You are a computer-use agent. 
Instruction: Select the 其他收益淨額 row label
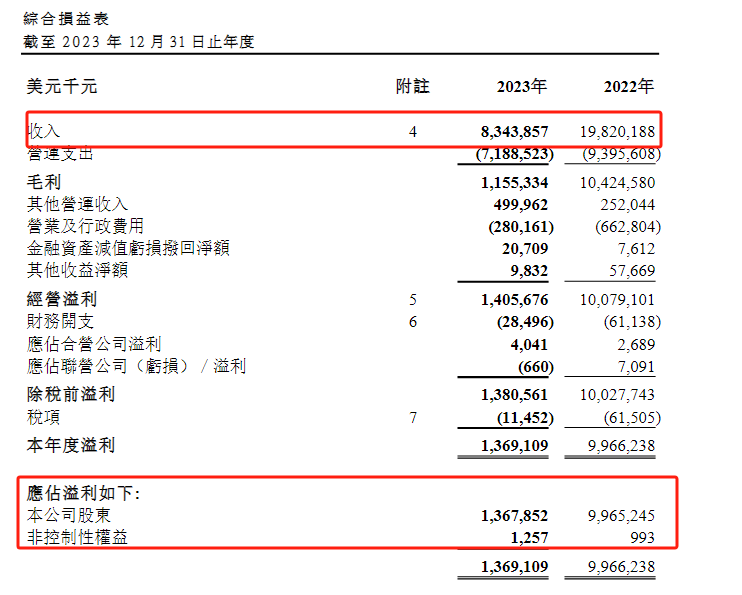tap(78, 270)
